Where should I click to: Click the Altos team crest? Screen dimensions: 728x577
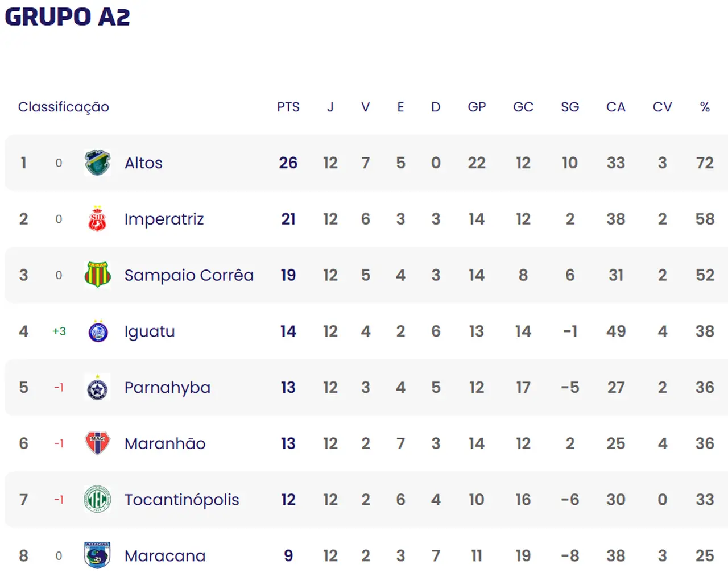coord(97,163)
